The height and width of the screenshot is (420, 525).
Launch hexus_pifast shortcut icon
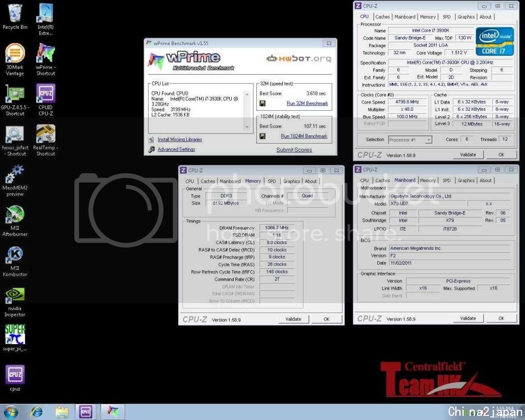15,141
